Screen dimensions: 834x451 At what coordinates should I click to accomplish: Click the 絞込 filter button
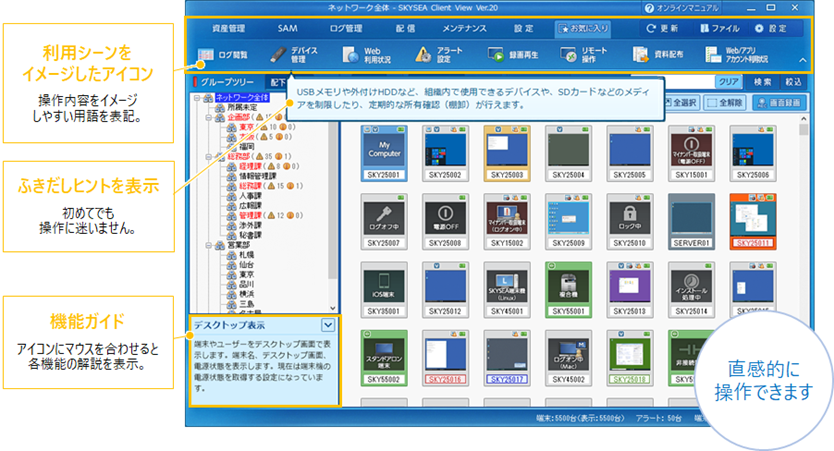click(x=793, y=82)
